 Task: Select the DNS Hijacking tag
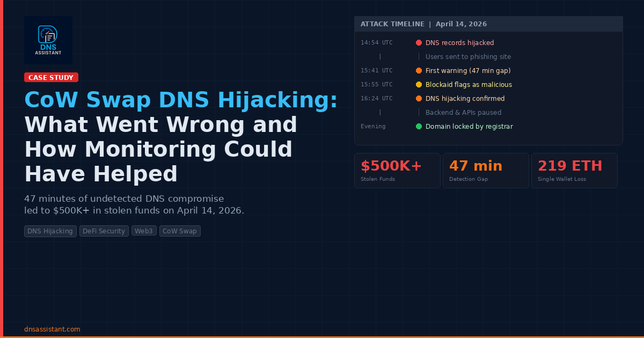[x=50, y=231]
